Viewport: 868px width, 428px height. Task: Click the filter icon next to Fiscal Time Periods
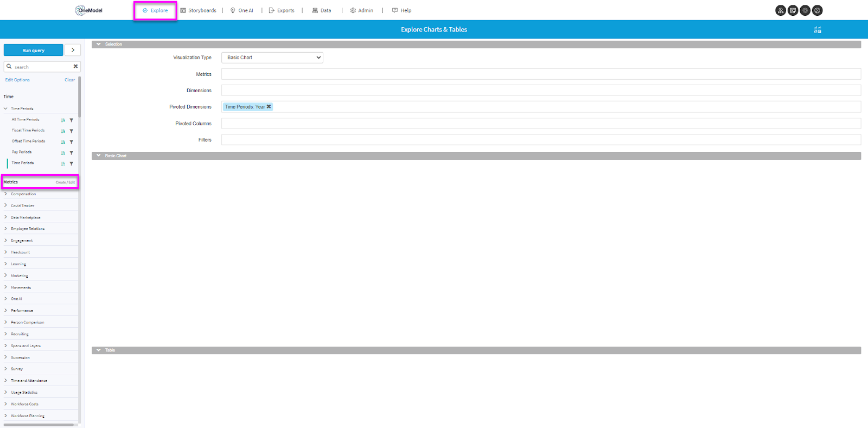coord(72,131)
